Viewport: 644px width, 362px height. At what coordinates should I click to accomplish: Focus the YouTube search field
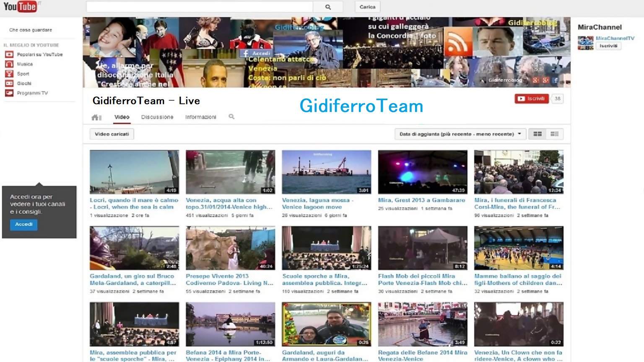pyautogui.click(x=200, y=7)
